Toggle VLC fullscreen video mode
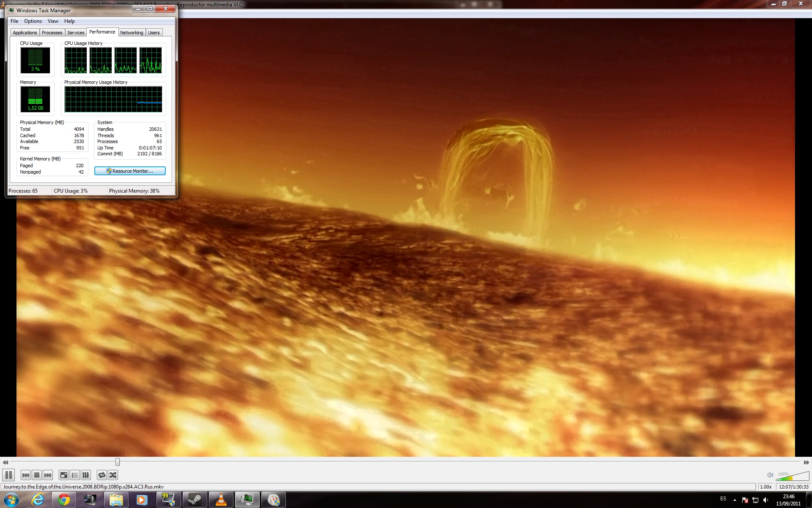The height and width of the screenshot is (508, 812). click(x=64, y=475)
